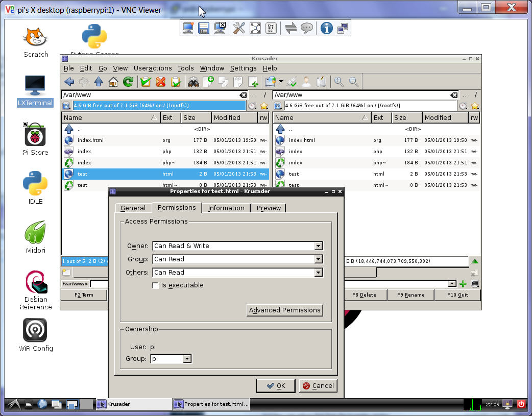This screenshot has width=532, height=416.
Task: Click VNC full screen mode icon
Action: tap(255, 28)
